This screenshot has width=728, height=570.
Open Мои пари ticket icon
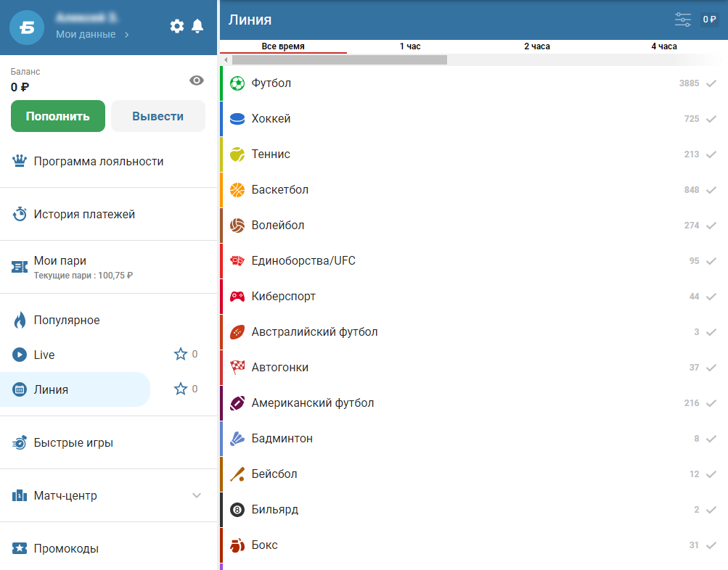pyautogui.click(x=20, y=267)
